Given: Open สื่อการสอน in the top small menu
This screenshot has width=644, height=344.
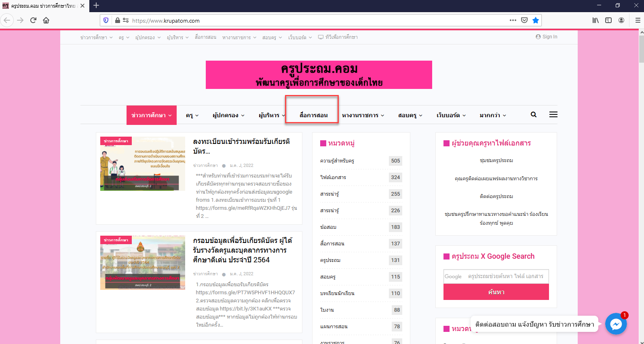Looking at the screenshot, I should click(205, 37).
